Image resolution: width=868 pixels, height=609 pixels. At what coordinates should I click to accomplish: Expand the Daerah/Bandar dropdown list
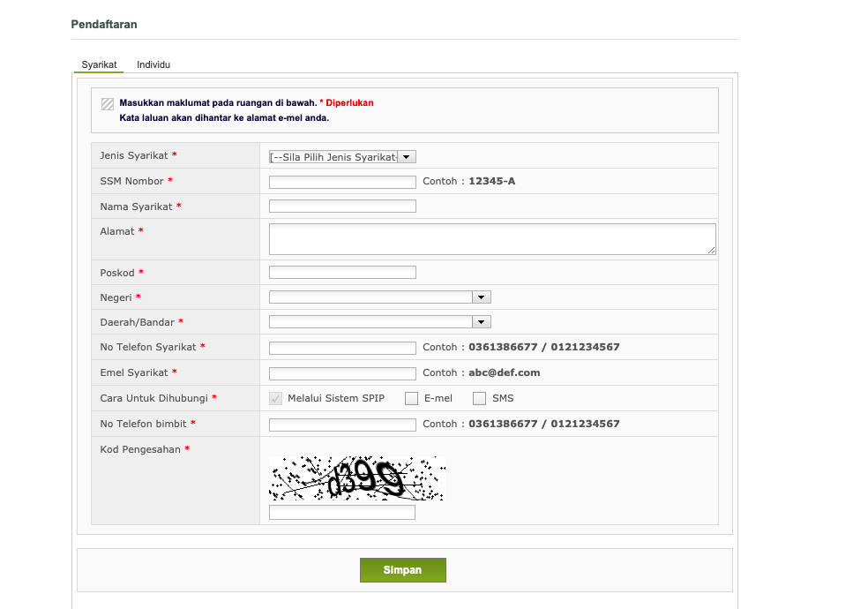(x=379, y=322)
